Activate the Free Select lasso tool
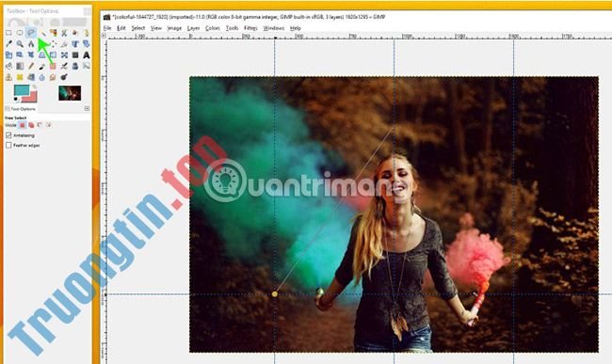Image resolution: width=612 pixels, height=364 pixels. click(x=31, y=33)
